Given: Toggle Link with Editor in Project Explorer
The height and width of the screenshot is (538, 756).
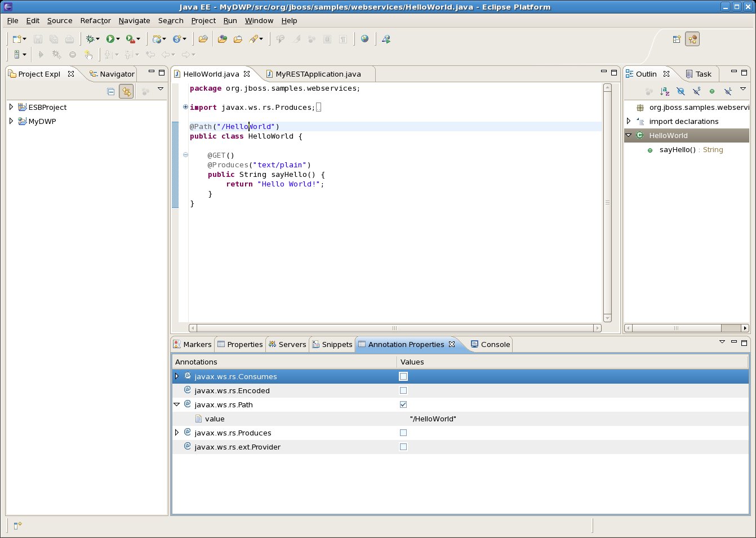Looking at the screenshot, I should pos(126,91).
